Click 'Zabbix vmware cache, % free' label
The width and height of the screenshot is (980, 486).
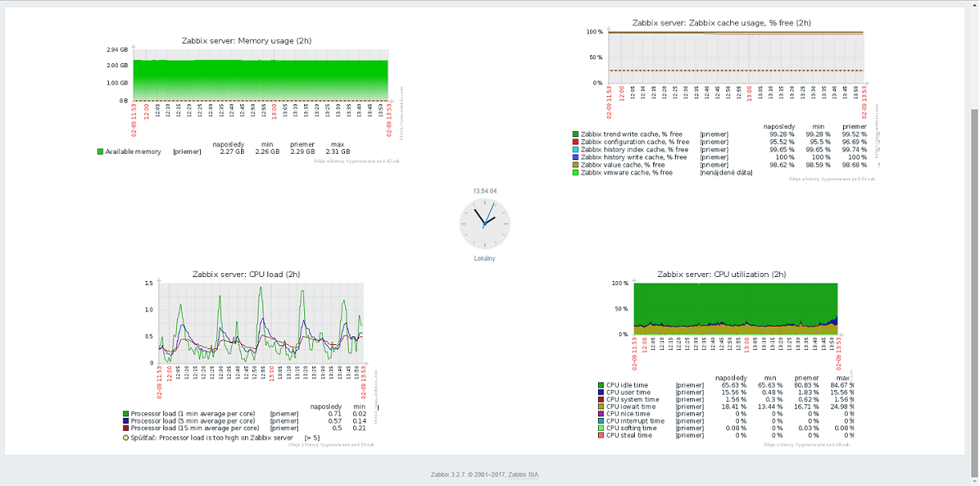point(626,172)
